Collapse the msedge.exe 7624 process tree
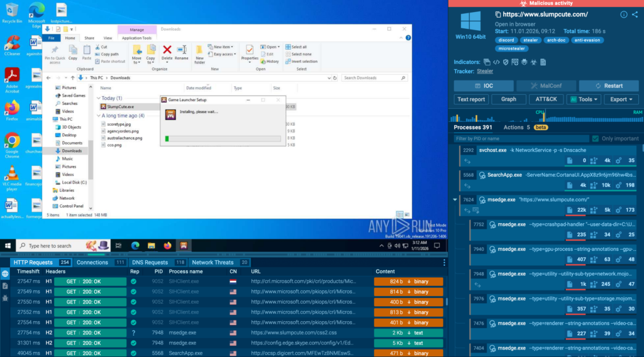The image size is (644, 357). click(455, 200)
